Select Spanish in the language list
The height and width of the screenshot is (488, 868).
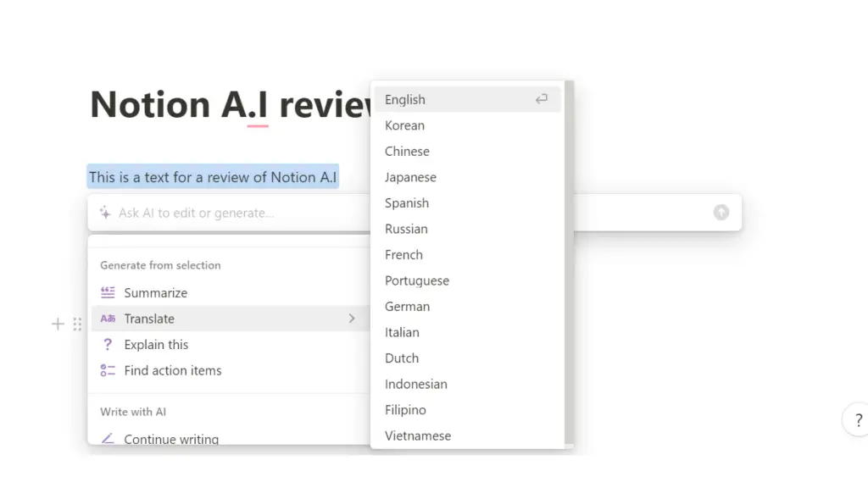click(467, 202)
